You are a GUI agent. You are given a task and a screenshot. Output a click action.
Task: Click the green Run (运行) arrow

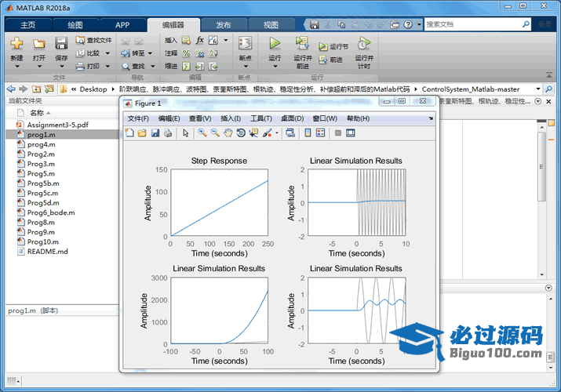tap(275, 43)
